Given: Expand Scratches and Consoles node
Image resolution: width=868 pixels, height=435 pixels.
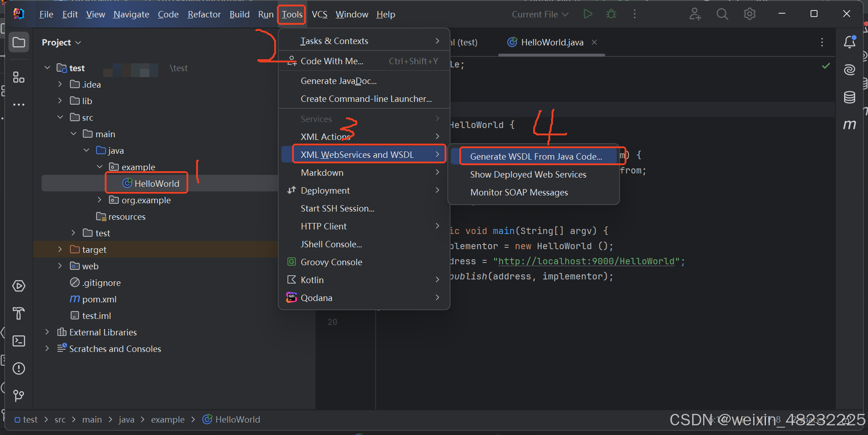Looking at the screenshot, I should 47,349.
